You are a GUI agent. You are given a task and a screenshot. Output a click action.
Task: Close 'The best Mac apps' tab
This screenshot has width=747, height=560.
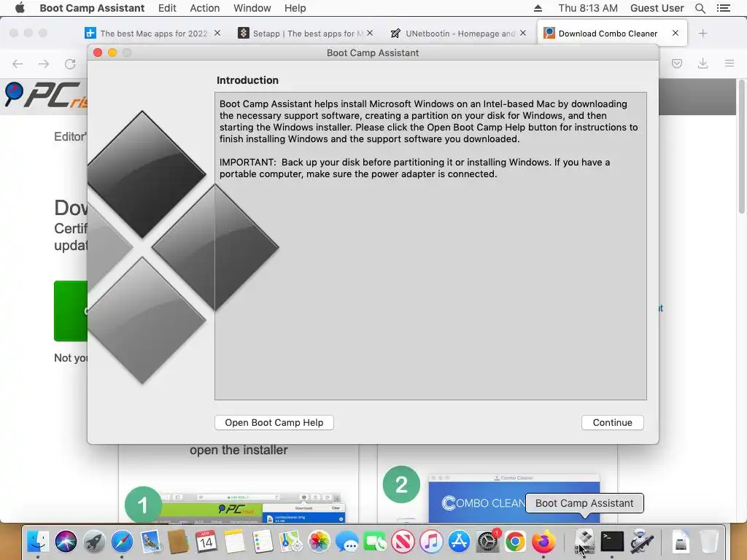point(217,33)
